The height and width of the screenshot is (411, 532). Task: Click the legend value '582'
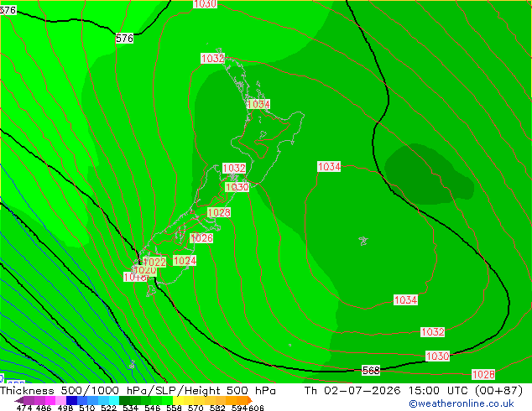click(x=217, y=408)
